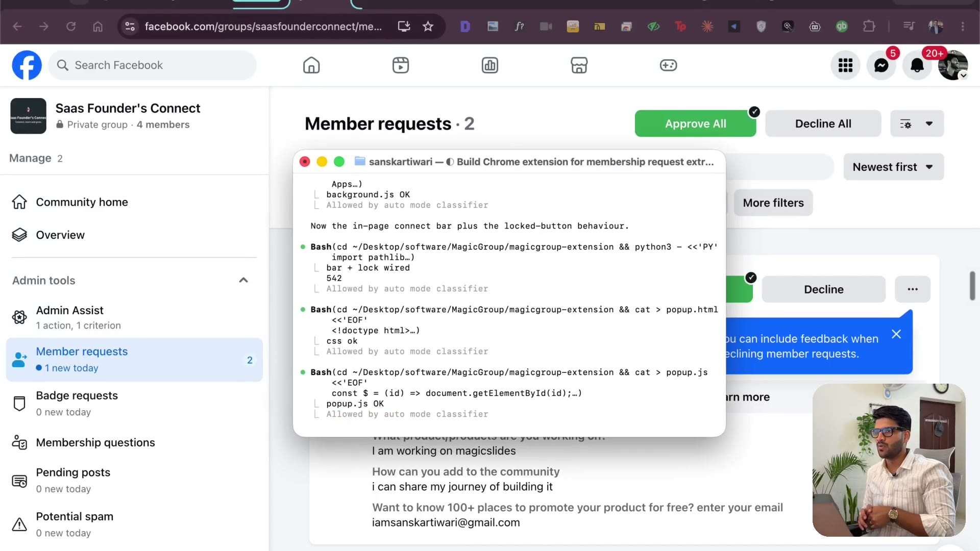The image size is (980, 551).
Task: Dismiss the decline feedback tooltip
Action: (x=896, y=334)
